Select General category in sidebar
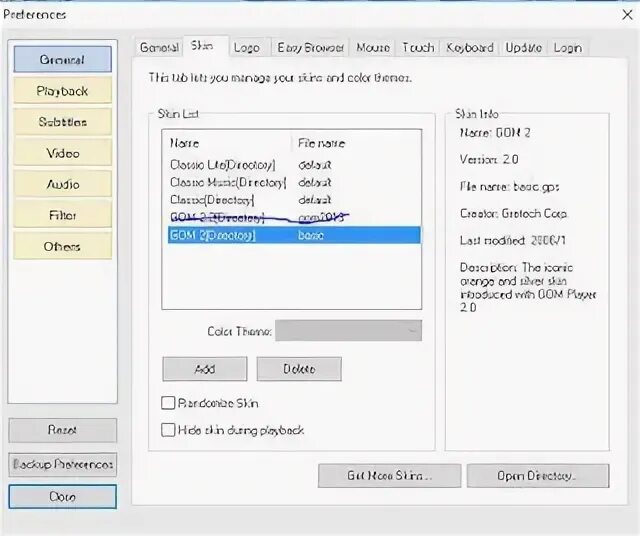The image size is (640, 536). pos(62,60)
